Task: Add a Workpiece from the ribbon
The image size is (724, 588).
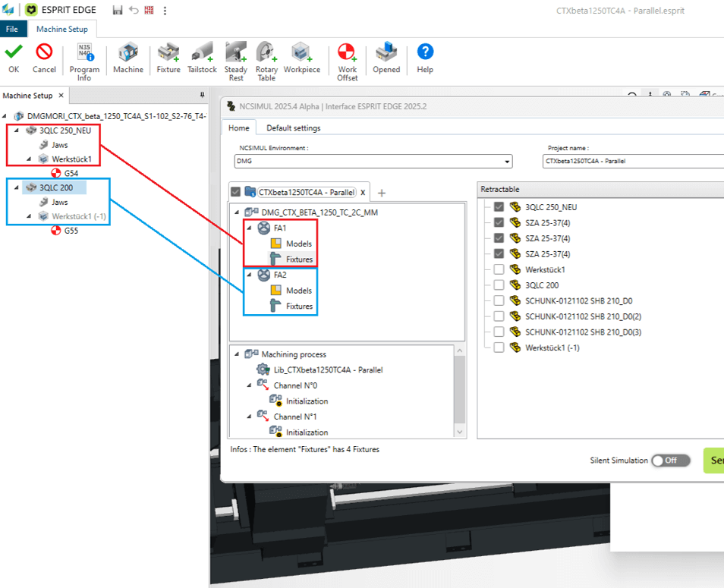Action: (x=301, y=52)
